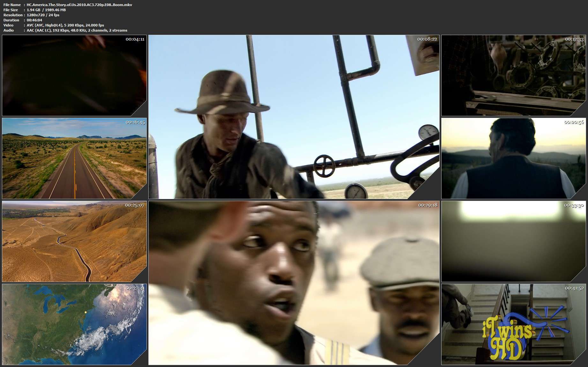Click the staircase thumbnail at 00:41:52

(514, 324)
